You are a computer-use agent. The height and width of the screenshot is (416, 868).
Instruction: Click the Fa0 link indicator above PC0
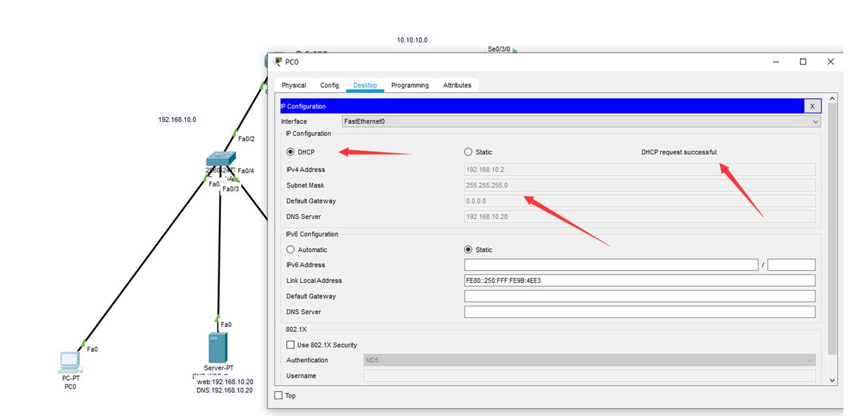point(83,342)
